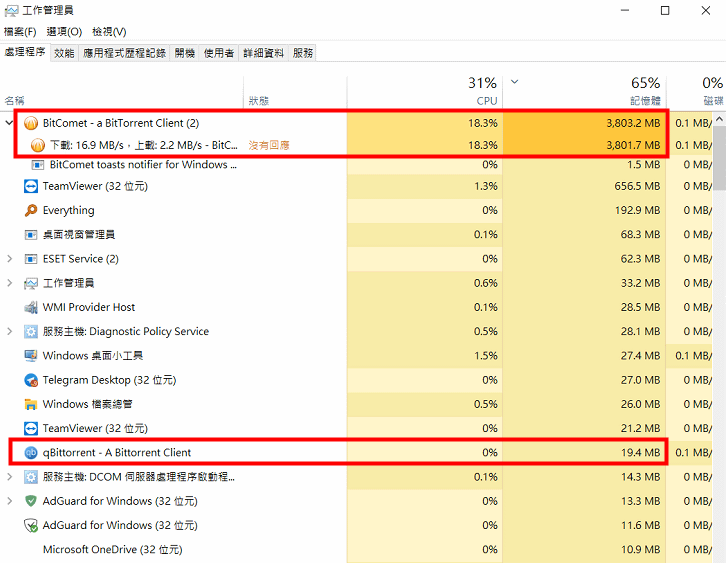Click the ESET Service icon
Screen dimensions: 726x563
point(30,259)
